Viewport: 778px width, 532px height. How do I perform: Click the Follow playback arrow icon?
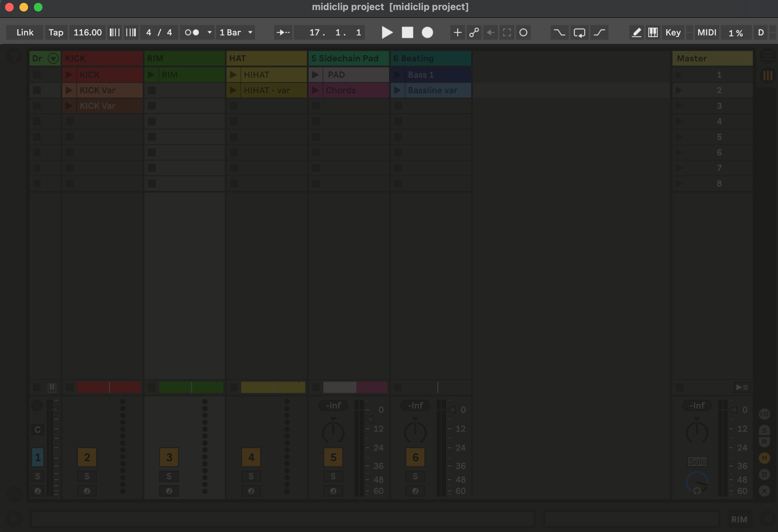tap(283, 32)
